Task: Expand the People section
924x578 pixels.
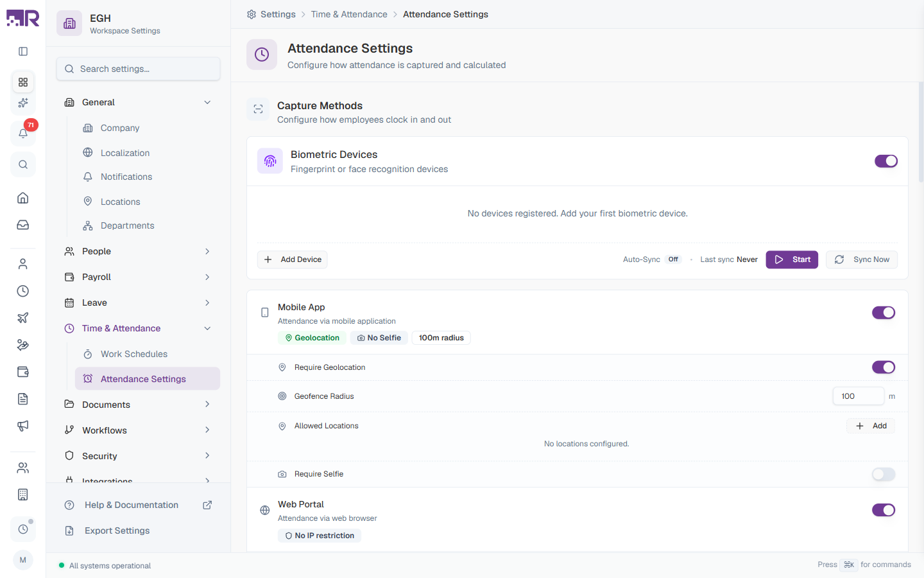Action: tap(138, 251)
